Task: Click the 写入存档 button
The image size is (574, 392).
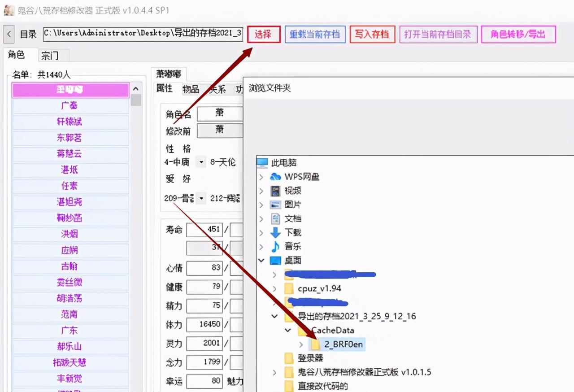Action: tap(372, 34)
